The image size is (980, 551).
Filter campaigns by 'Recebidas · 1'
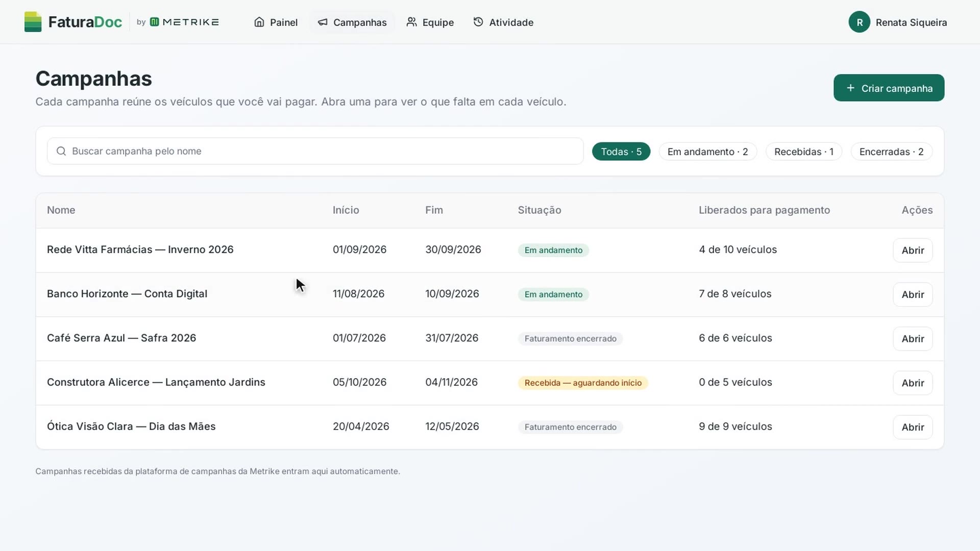tap(804, 152)
